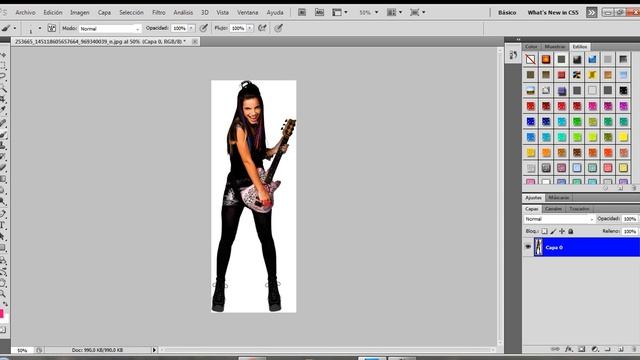The image size is (640, 360).
Task: Select the Eraser tool
Action: coord(3,168)
